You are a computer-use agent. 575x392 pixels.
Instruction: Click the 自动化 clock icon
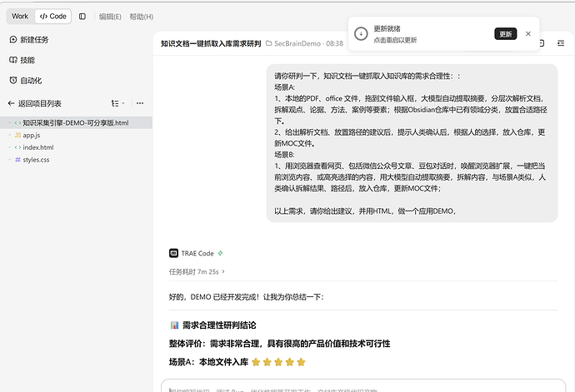13,80
